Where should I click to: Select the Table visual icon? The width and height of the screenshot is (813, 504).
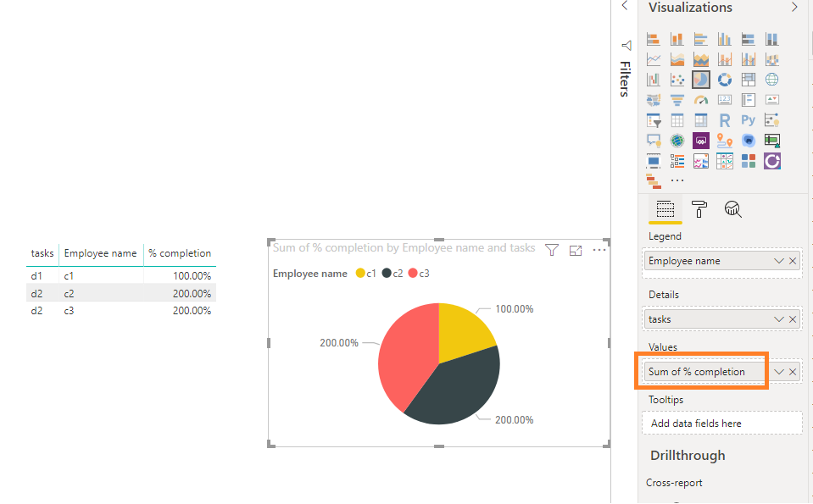pyautogui.click(x=677, y=120)
